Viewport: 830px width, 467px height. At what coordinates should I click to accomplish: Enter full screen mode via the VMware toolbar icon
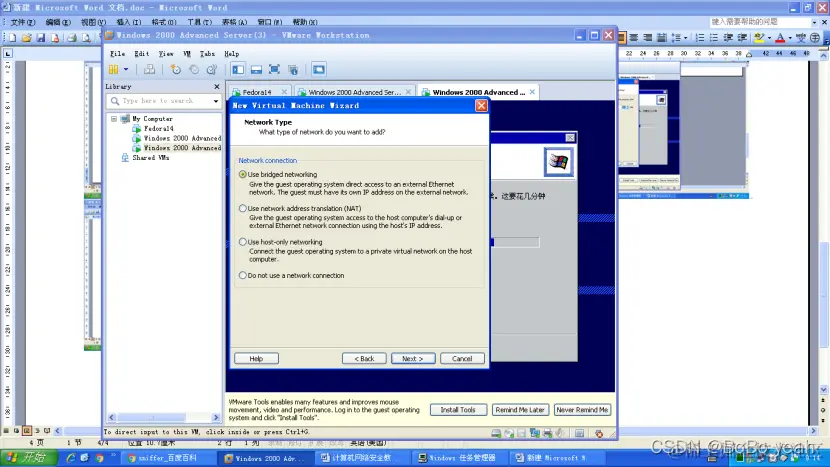274,69
